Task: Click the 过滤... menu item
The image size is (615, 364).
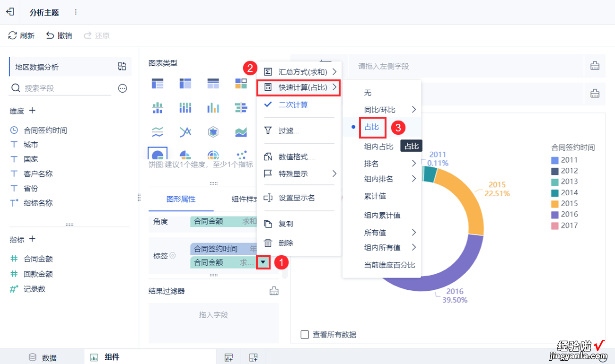Action: [299, 130]
